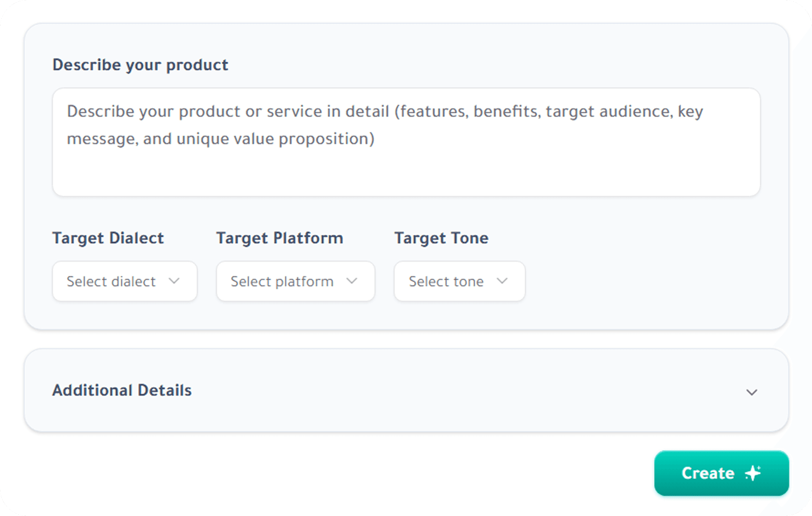Click the product description text area
The width and height of the screenshot is (812, 516).
tap(406, 142)
